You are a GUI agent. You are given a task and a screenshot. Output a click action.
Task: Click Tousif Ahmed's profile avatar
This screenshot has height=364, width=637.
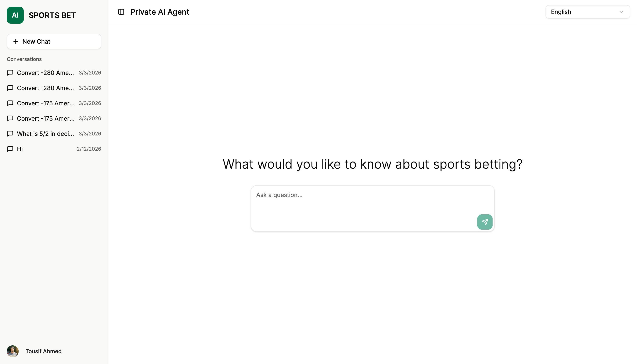click(12, 351)
